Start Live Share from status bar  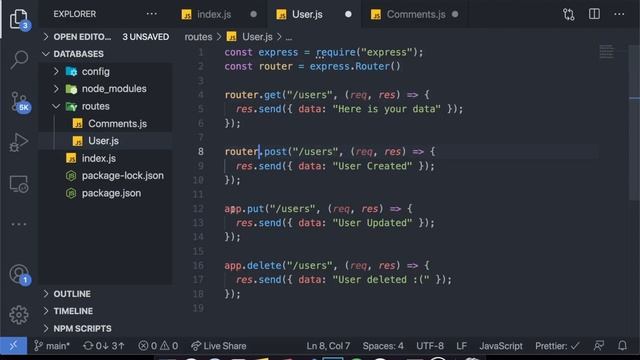click(x=219, y=346)
